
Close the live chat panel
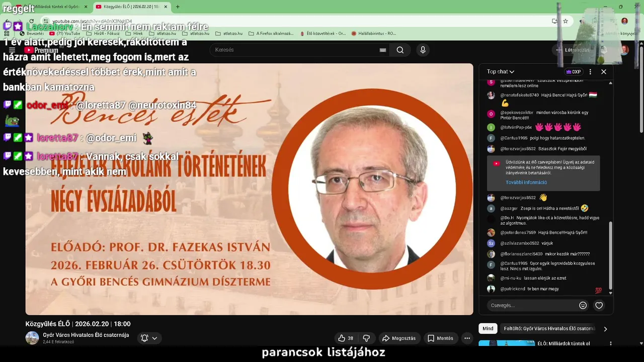pyautogui.click(x=604, y=72)
